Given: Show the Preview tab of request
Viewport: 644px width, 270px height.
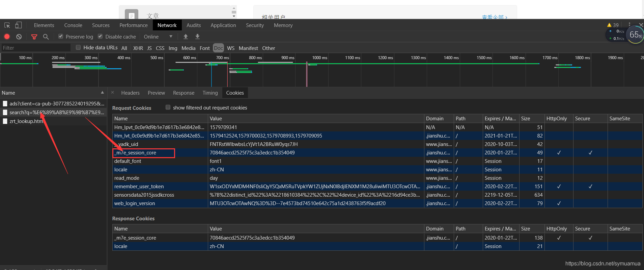Looking at the screenshot, I should [x=156, y=93].
